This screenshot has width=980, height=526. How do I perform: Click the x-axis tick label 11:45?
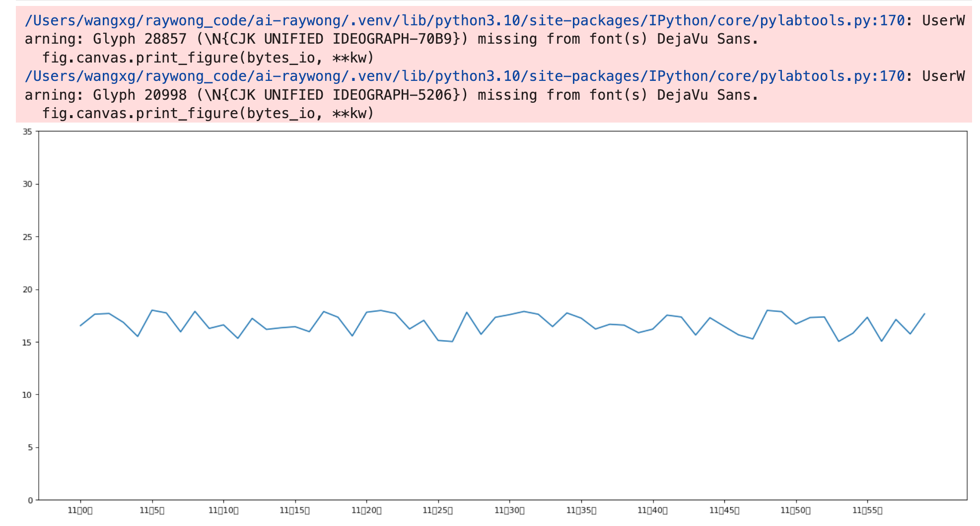pos(724,510)
